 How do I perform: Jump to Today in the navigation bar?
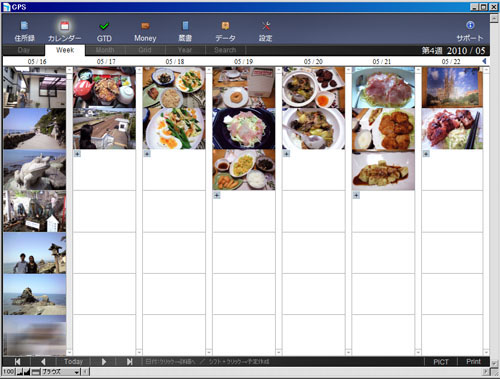[x=73, y=362]
